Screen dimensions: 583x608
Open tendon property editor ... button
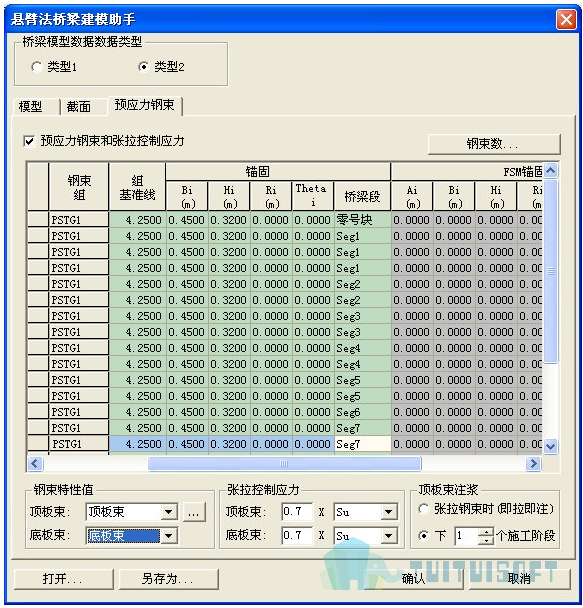point(194,512)
